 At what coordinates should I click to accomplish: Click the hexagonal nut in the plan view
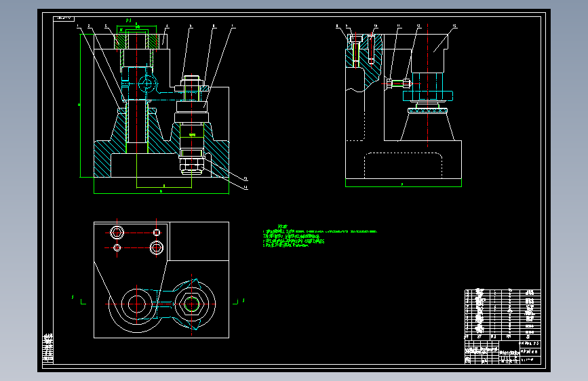192,304
